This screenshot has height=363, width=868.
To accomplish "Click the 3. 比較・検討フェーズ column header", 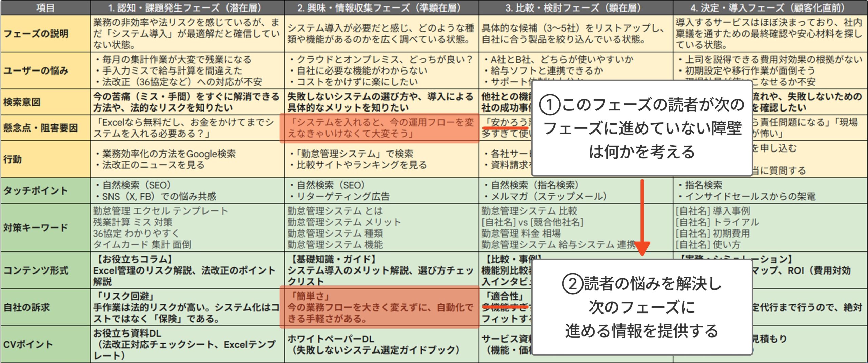I will pos(575,7).
